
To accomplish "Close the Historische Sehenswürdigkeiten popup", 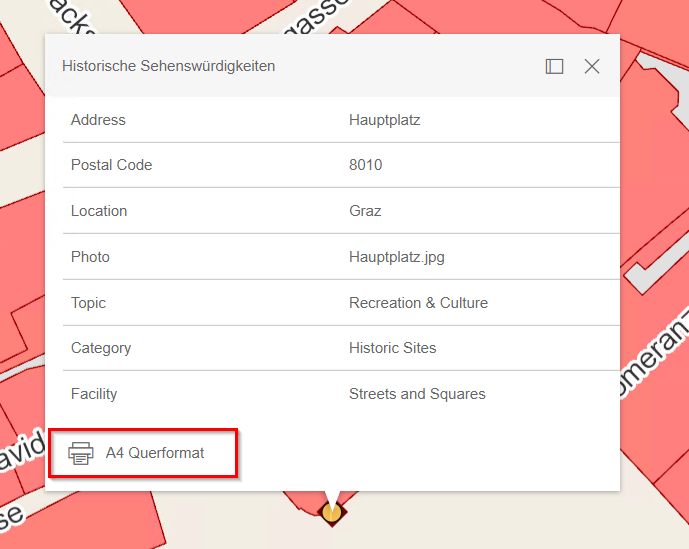I will 591,66.
